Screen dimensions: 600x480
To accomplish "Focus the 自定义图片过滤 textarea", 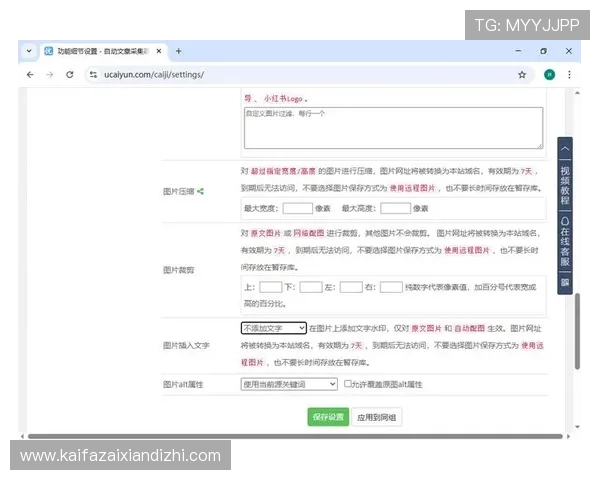I will pyautogui.click(x=393, y=128).
